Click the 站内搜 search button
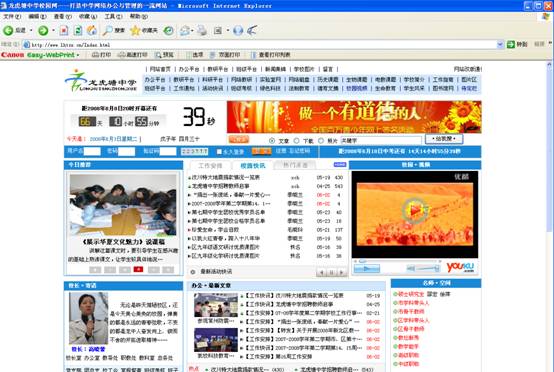 pyautogui.click(x=444, y=139)
